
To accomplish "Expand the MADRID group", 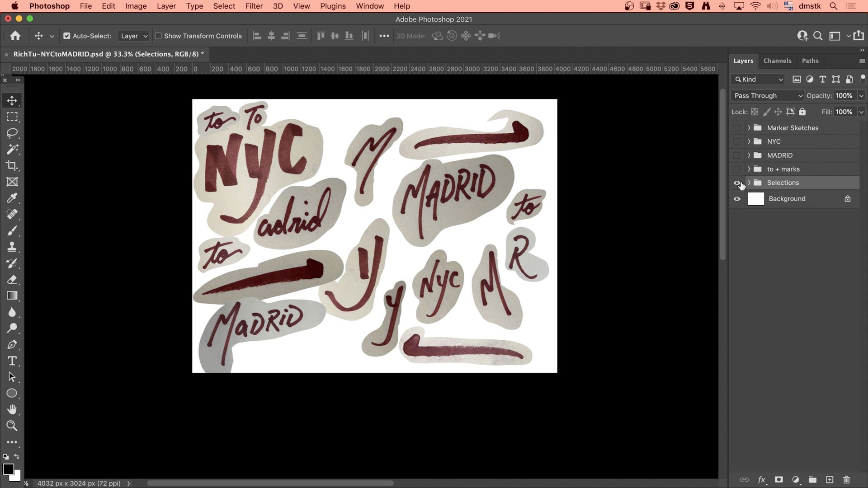I will click(x=749, y=155).
